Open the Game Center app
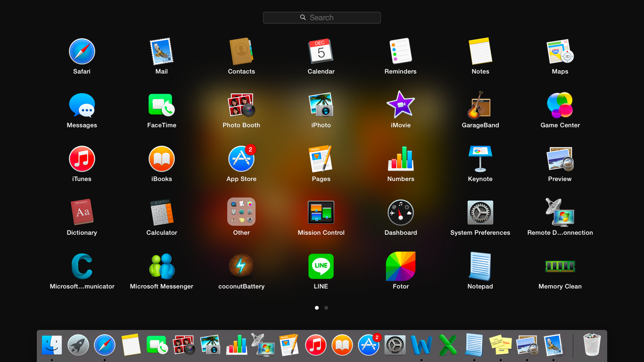This screenshot has height=362, width=644. [x=560, y=105]
